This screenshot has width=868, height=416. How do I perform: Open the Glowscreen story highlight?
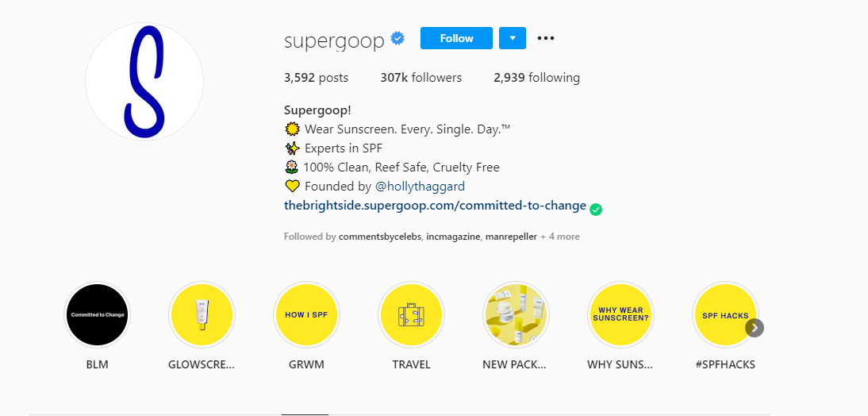[x=201, y=315]
